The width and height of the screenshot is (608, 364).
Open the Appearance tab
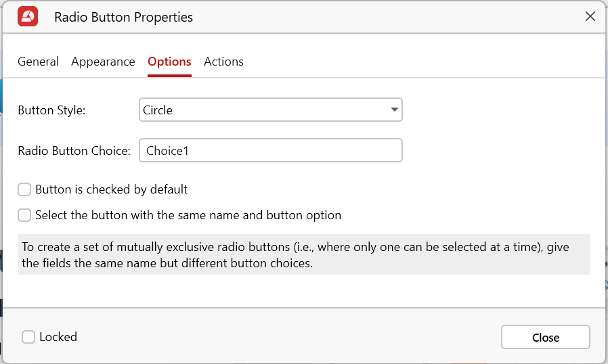tap(103, 62)
